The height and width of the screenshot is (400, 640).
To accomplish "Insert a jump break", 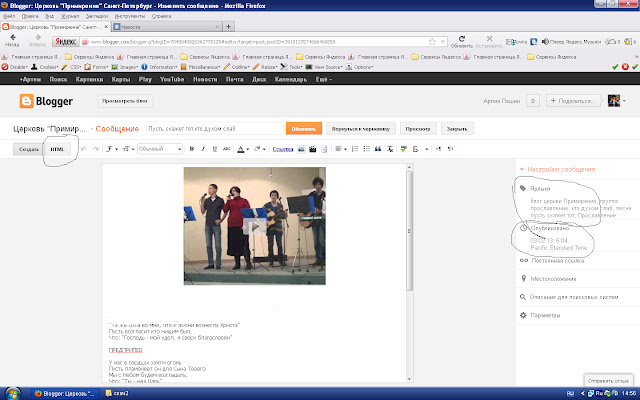I will [x=324, y=149].
